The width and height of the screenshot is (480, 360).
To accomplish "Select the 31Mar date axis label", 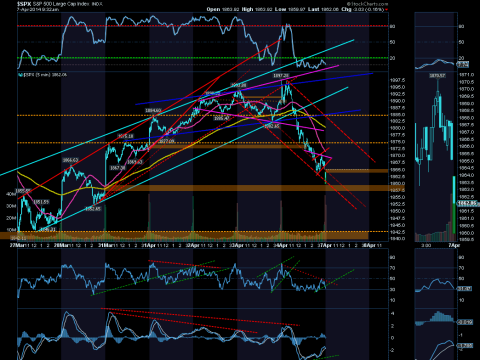I will [x=106, y=245].
